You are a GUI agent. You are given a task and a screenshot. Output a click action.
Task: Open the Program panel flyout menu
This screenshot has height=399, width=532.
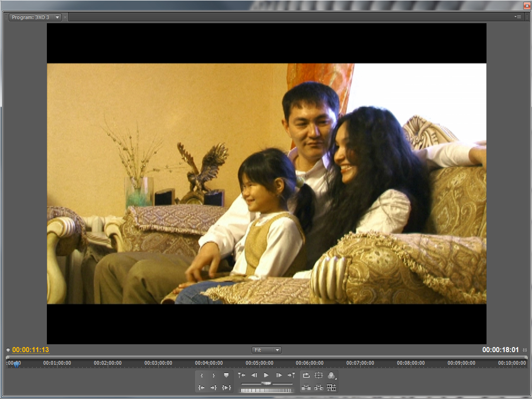tap(518, 16)
